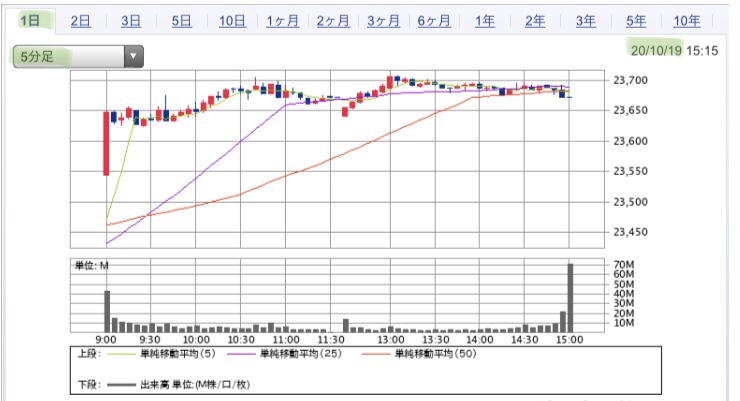Click the 単位: M label in volume chart
Image resolution: width=740 pixels, height=401 pixels.
pyautogui.click(x=92, y=266)
